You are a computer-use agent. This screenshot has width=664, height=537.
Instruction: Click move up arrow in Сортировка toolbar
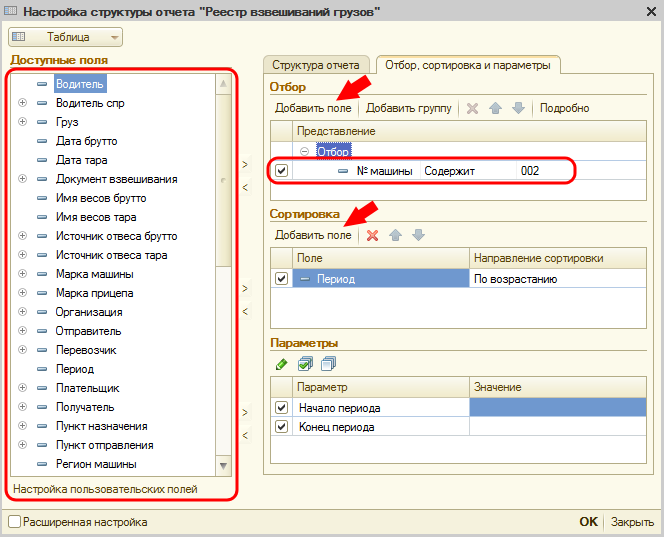pyautogui.click(x=396, y=235)
